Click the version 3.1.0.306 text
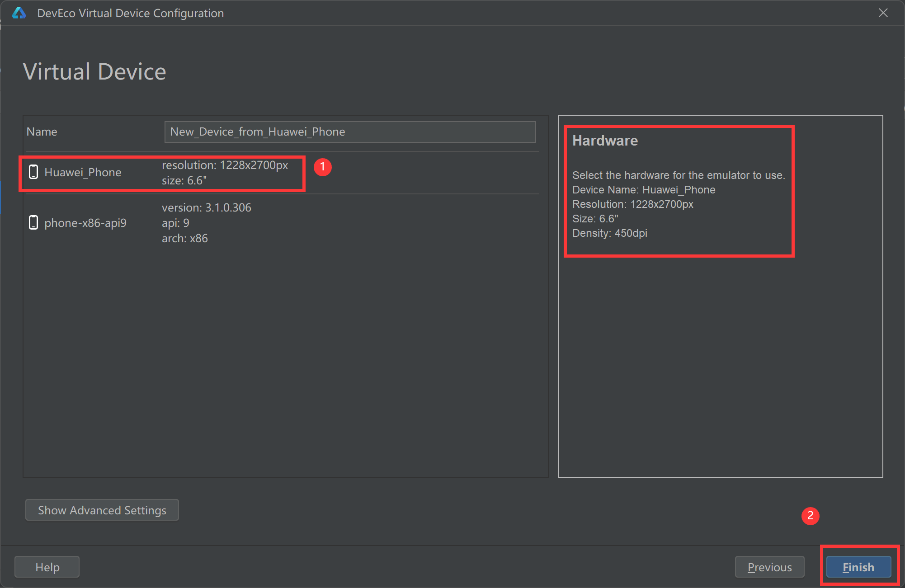The image size is (905, 588). pos(206,207)
